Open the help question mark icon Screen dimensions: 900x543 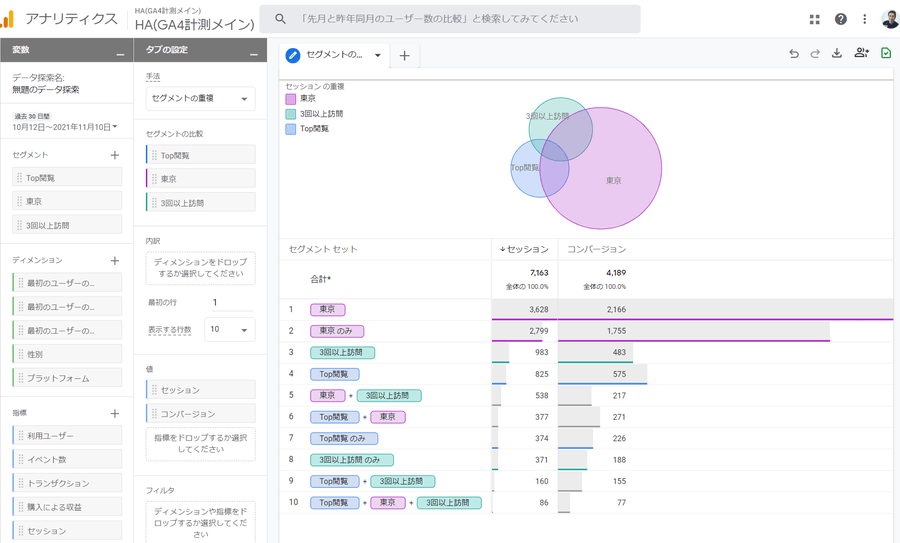click(x=841, y=19)
